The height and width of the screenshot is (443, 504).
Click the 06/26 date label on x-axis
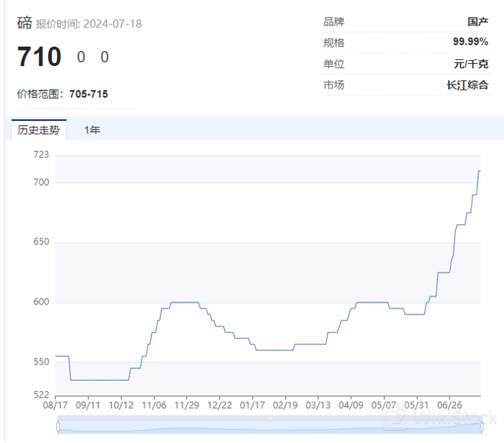pos(449,405)
